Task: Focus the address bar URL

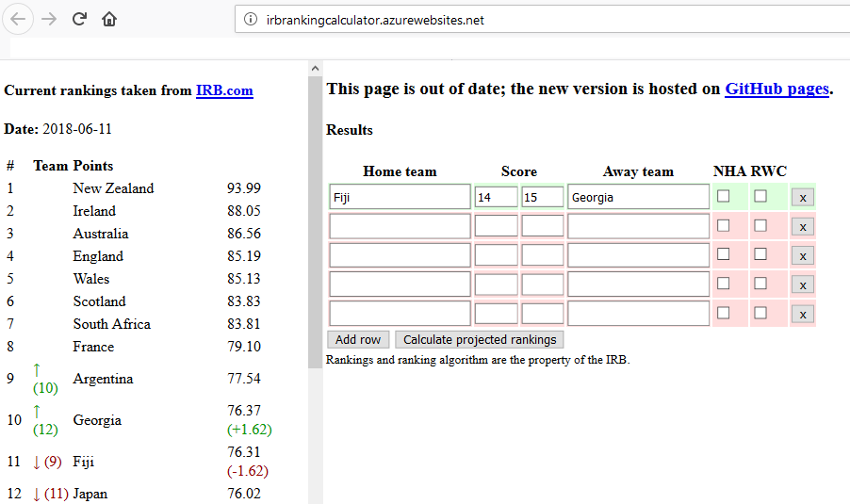Action: [x=375, y=20]
